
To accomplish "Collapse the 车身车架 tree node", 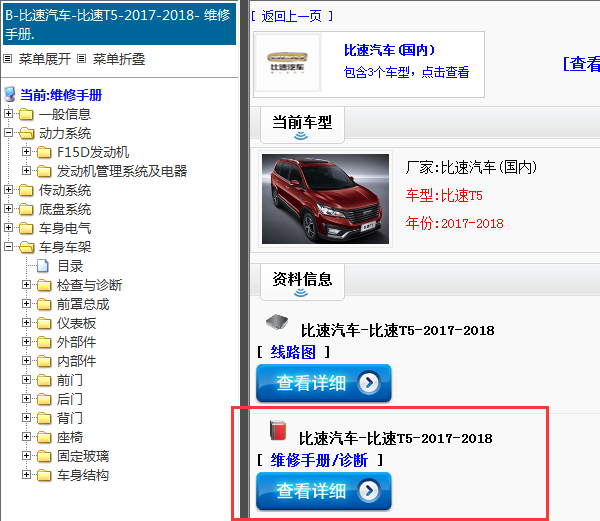I will coord(8,247).
